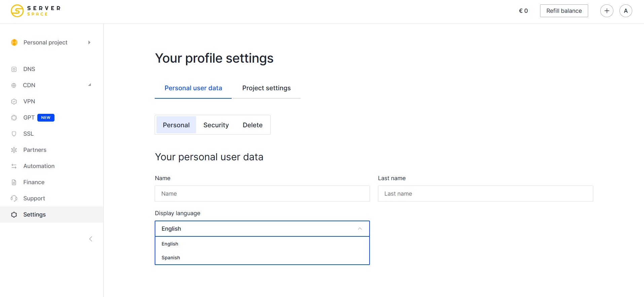The height and width of the screenshot is (297, 644).
Task: Open the Delete sub-tab
Action: coord(253,125)
